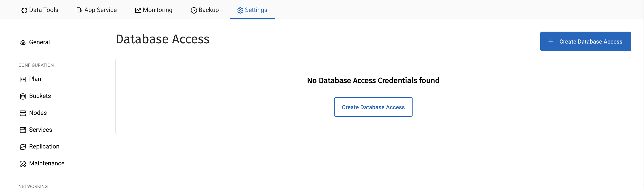The height and width of the screenshot is (190, 644).
Task: Click the Backup clock icon
Action: tap(194, 10)
